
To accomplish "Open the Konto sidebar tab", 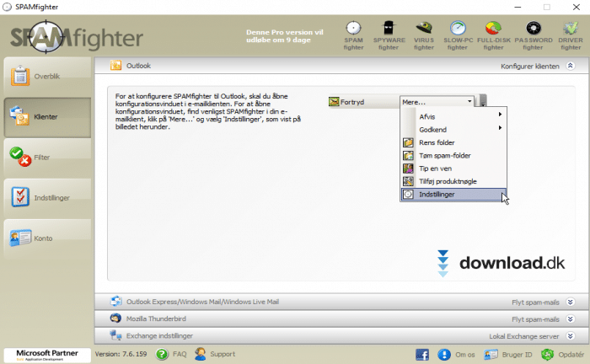I will pyautogui.click(x=46, y=238).
